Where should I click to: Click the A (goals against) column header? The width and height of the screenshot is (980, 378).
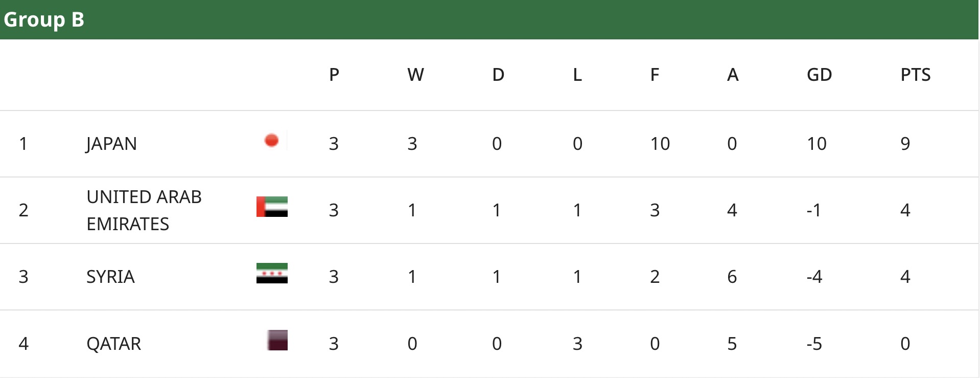(733, 75)
